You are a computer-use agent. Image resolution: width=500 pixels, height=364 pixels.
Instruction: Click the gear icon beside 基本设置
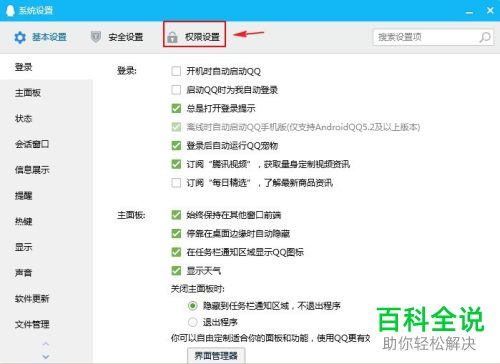(x=20, y=37)
